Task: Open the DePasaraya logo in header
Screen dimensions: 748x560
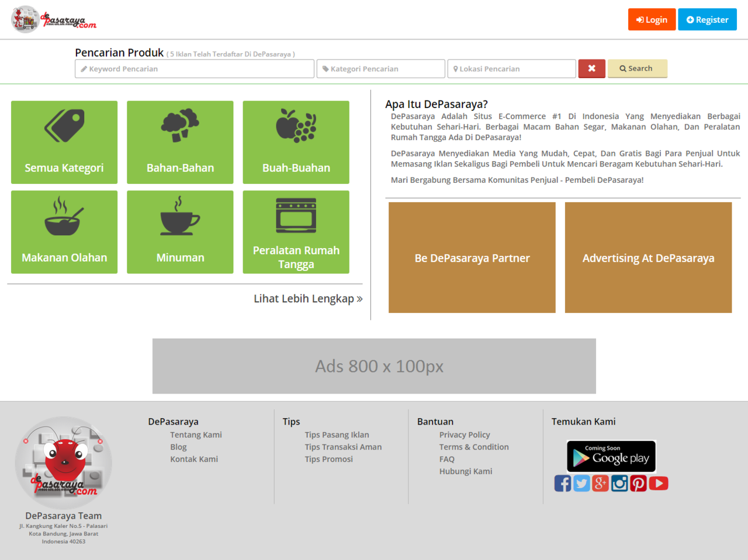Action: click(54, 20)
